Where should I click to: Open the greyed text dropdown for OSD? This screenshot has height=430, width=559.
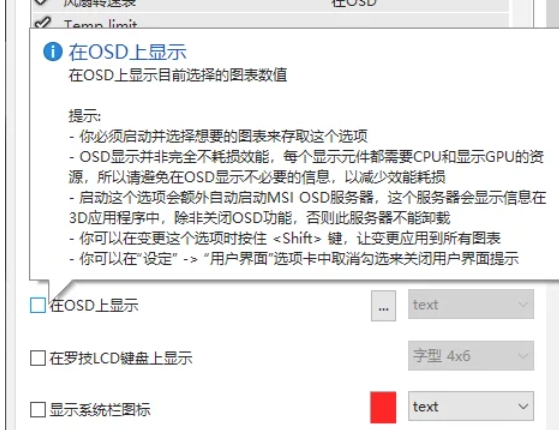pyautogui.click(x=471, y=304)
